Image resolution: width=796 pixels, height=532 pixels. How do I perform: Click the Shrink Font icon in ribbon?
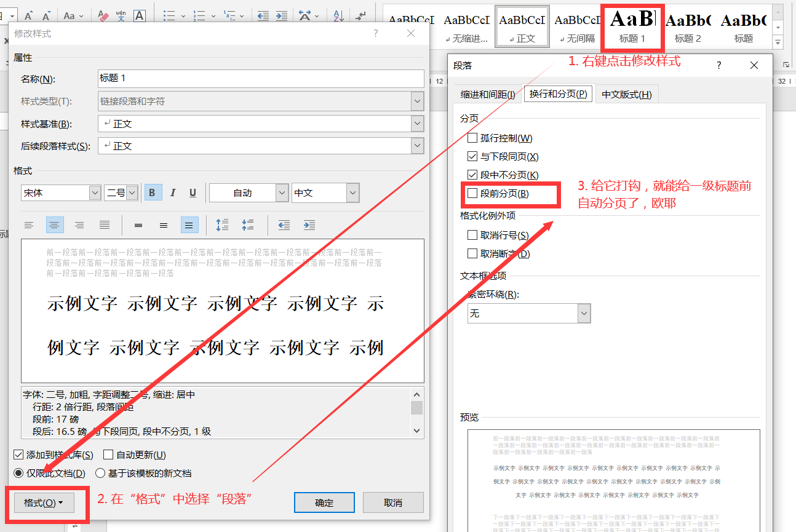pyautogui.click(x=48, y=15)
